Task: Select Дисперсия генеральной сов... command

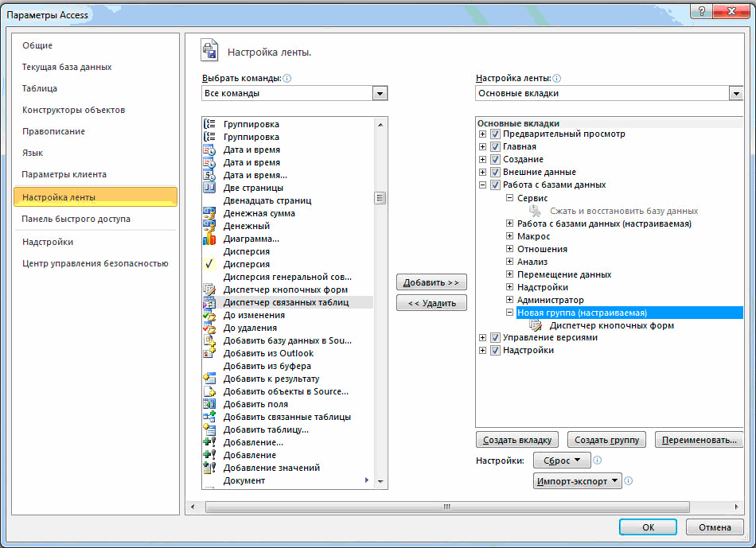Action: coord(287,277)
